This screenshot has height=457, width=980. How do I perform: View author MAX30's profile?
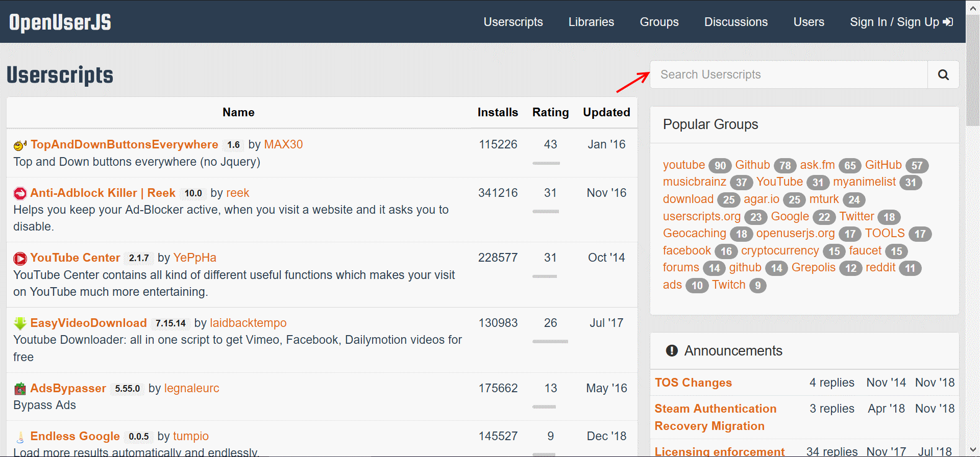pos(283,144)
